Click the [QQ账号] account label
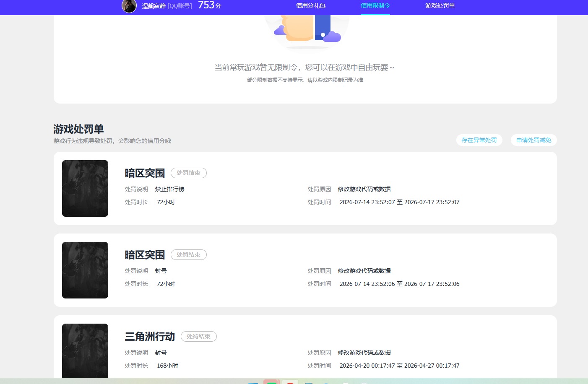 [180, 6]
